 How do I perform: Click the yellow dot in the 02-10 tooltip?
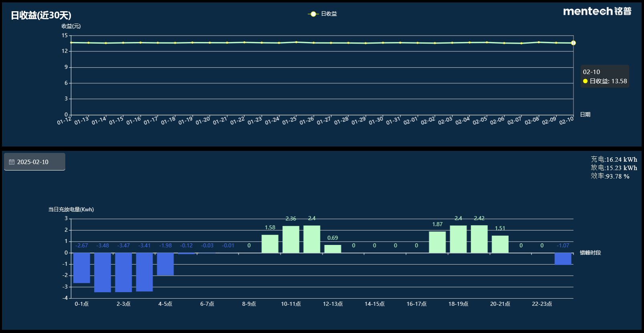pyautogui.click(x=585, y=81)
